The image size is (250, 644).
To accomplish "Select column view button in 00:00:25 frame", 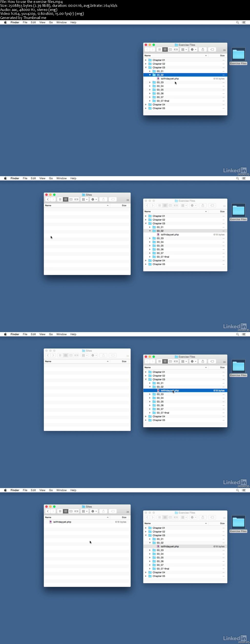I will pyautogui.click(x=170, y=49).
